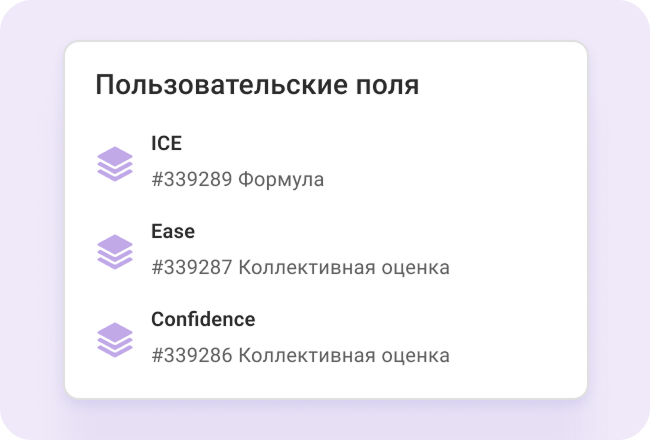
Task: Select the Confidence field's layers icon
Action: click(x=115, y=339)
